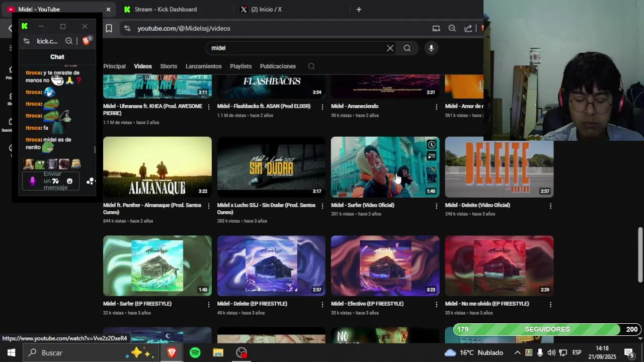
Task: Open the Principal channel tab
Action: pyautogui.click(x=114, y=66)
